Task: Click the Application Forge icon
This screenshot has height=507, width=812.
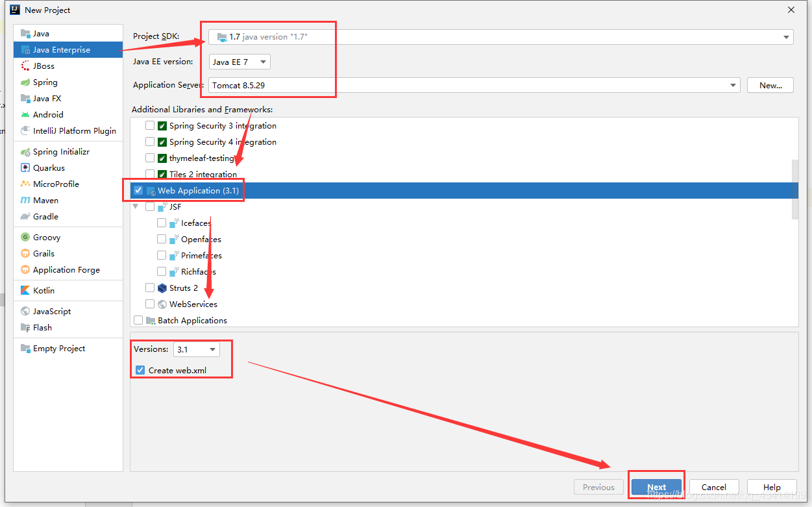Action: (x=25, y=270)
